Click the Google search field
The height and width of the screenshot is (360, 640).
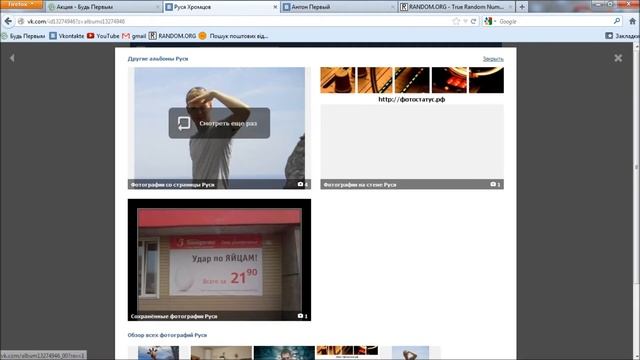point(555,21)
